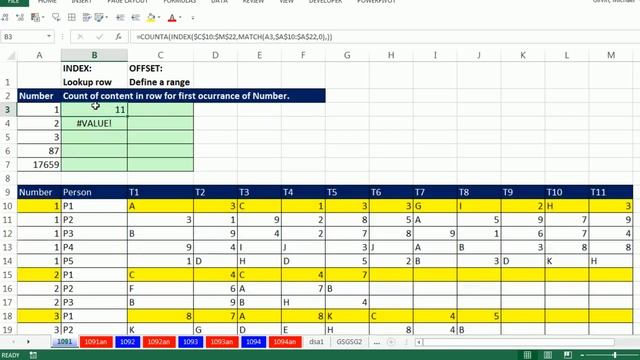640x360 pixels.
Task: Open the paste special dropdown arrow
Action: click(x=43, y=18)
